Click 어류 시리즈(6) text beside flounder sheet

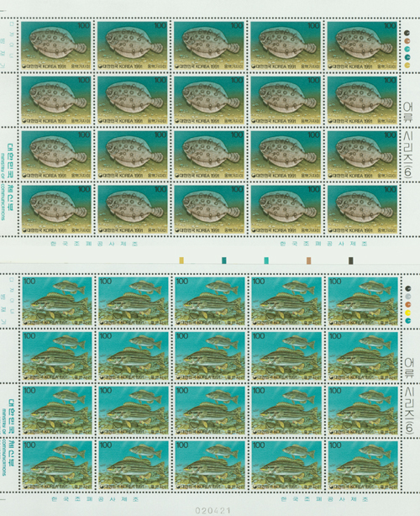408,140
